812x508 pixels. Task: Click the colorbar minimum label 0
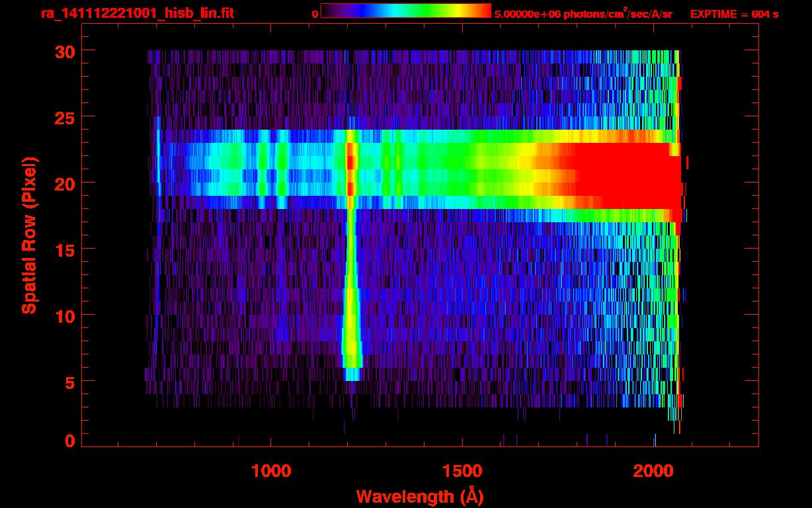[x=315, y=14]
